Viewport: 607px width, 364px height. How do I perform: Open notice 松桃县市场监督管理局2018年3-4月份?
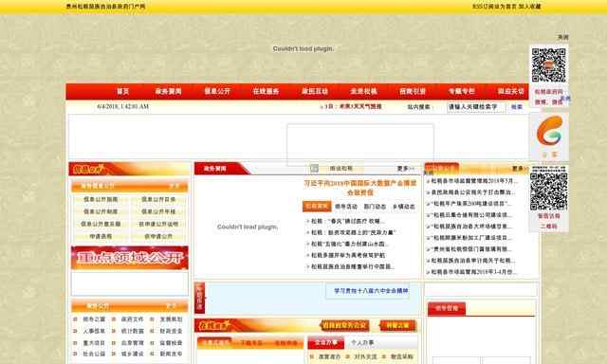click(x=473, y=272)
